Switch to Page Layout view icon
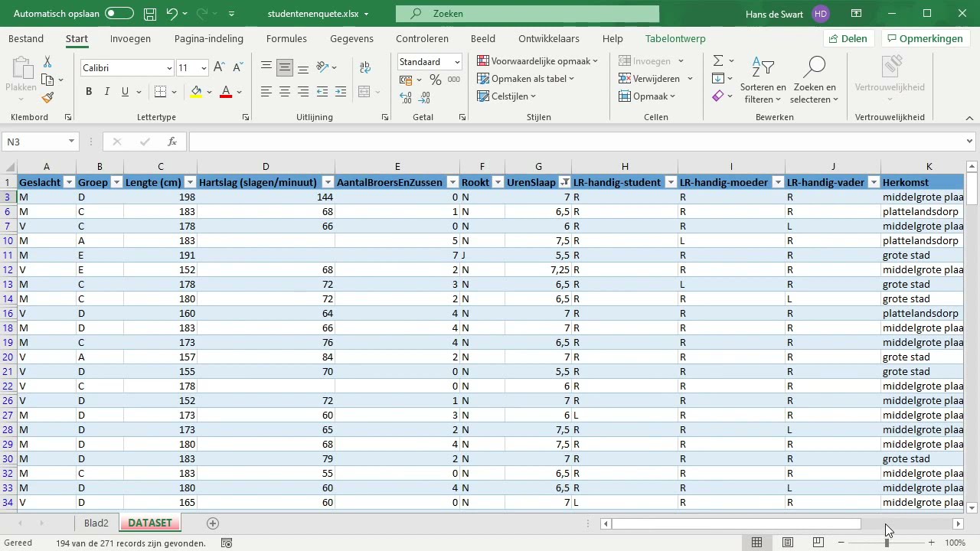This screenshot has width=980, height=551. point(787,543)
